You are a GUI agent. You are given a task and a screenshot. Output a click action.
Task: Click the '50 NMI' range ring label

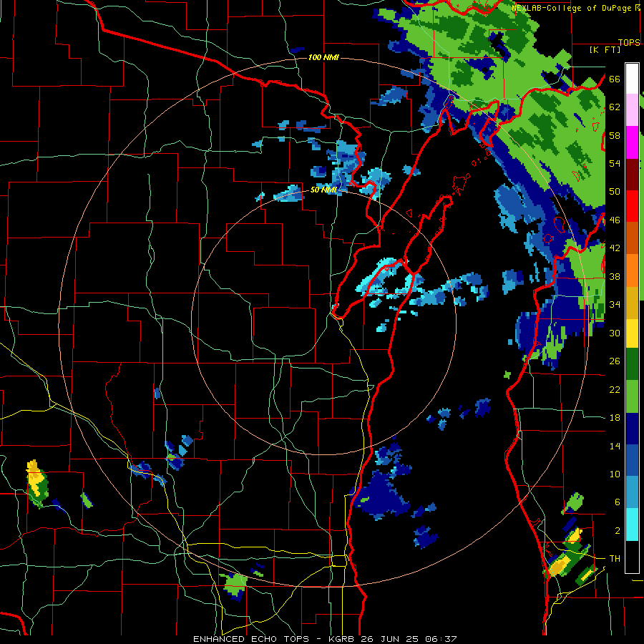(x=323, y=190)
